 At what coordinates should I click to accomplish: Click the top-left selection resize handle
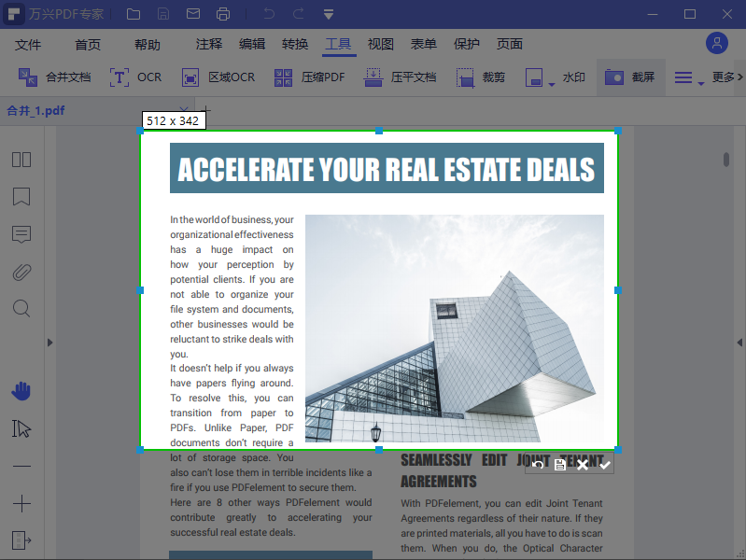click(x=140, y=131)
